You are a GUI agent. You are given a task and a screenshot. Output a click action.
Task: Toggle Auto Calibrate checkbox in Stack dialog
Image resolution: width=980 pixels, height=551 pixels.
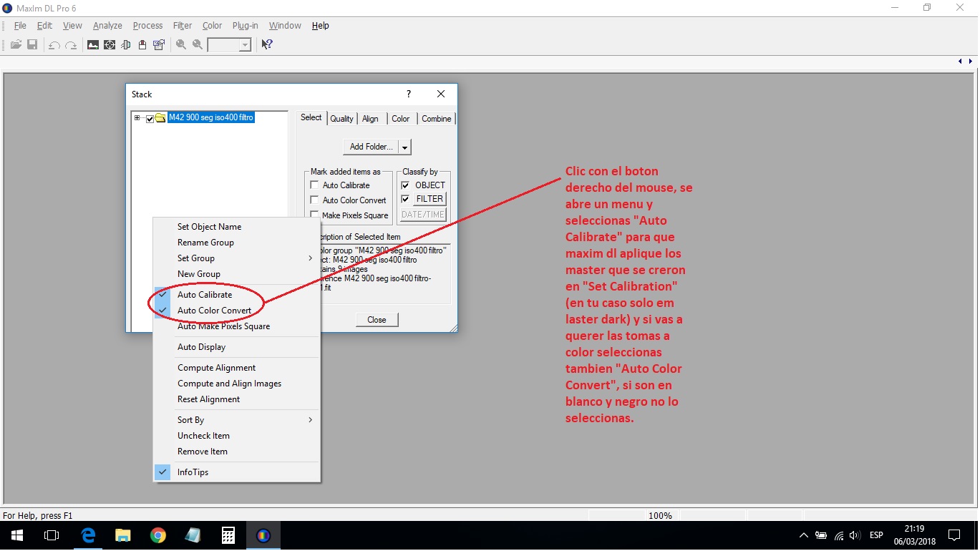(x=314, y=185)
